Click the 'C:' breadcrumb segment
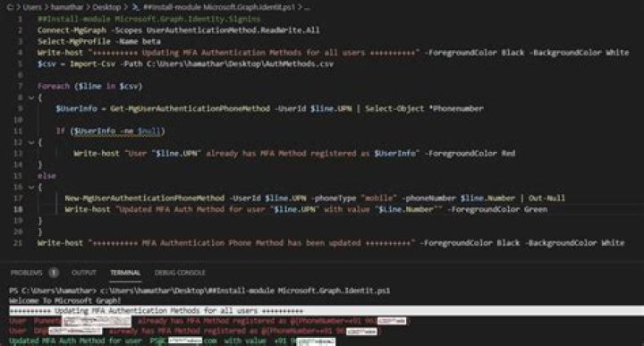The height and width of the screenshot is (346, 644). click(10, 7)
